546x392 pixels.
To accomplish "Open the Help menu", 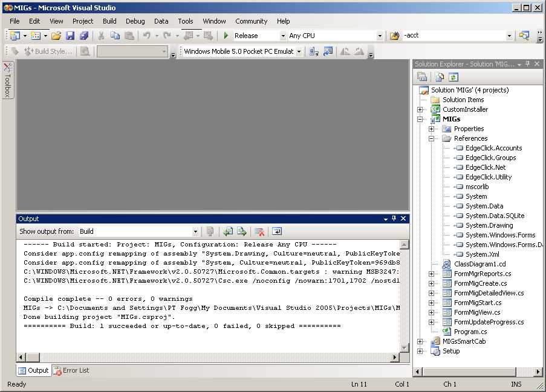I will point(283,21).
